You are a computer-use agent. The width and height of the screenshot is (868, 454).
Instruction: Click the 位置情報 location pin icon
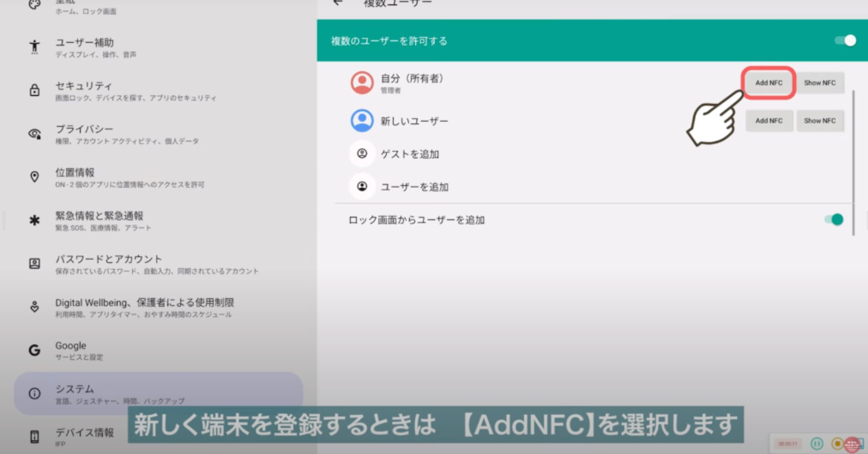pos(35,177)
